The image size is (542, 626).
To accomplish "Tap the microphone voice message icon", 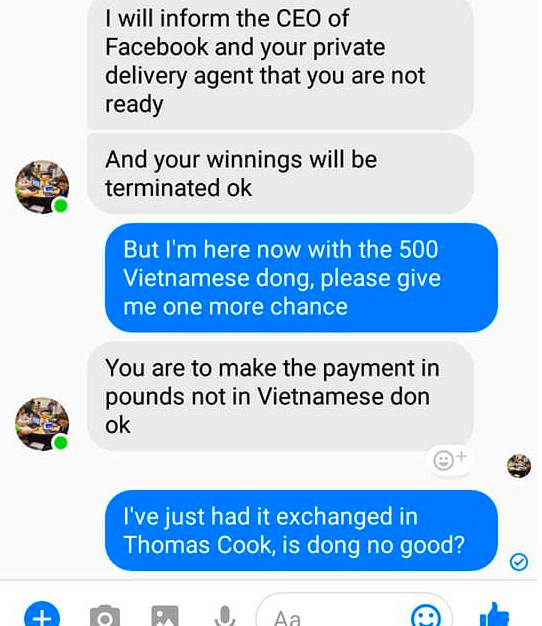I will click(225, 616).
